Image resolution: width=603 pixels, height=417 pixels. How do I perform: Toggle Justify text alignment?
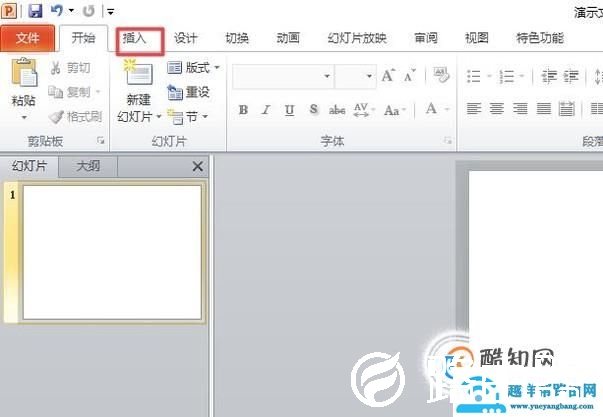point(543,109)
